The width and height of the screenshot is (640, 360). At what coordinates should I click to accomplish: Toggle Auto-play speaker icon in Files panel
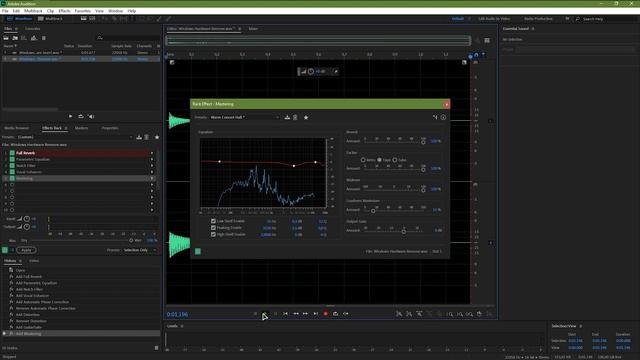[91, 116]
